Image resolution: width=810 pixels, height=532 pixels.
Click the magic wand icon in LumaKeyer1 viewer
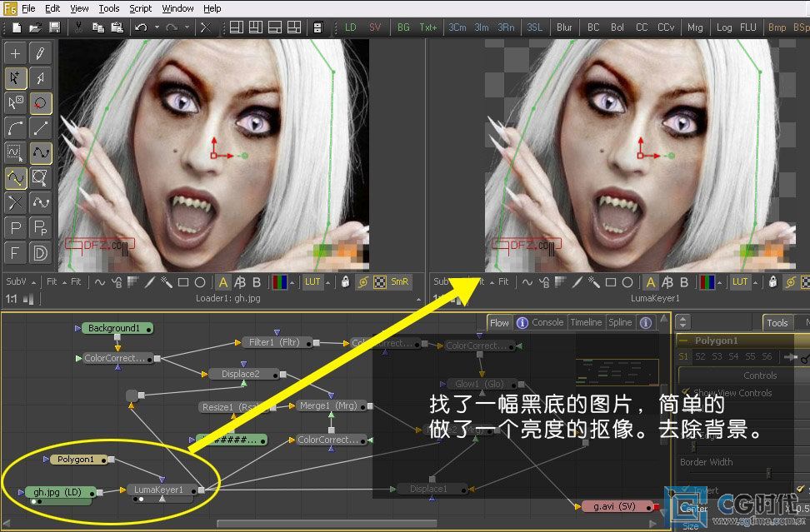[593, 281]
